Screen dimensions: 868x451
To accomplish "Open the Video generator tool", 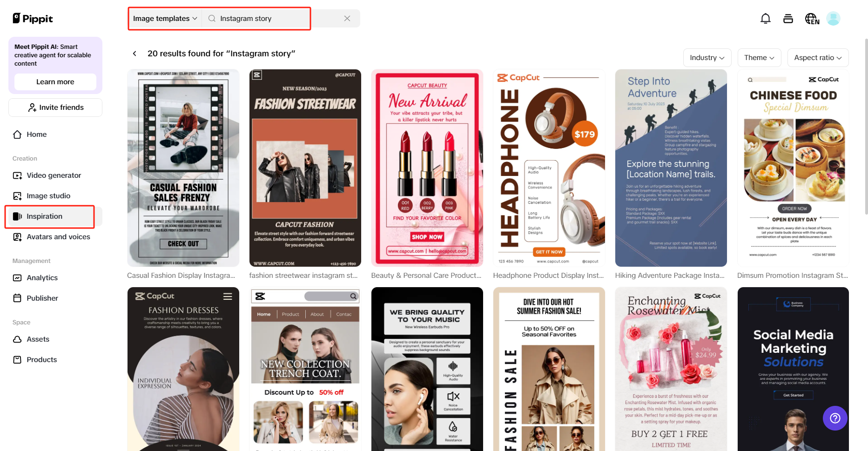I will [x=54, y=175].
